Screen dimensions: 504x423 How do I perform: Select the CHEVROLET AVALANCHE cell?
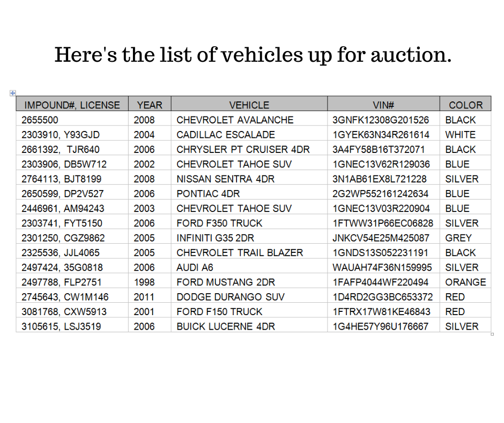click(249, 120)
